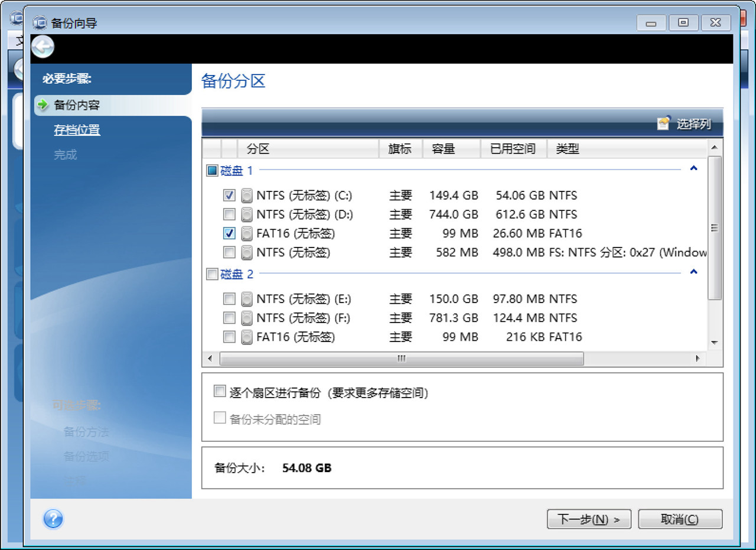Collapse the 磁盘 1 group chevron
Screen dimensions: 756x550
click(693, 168)
